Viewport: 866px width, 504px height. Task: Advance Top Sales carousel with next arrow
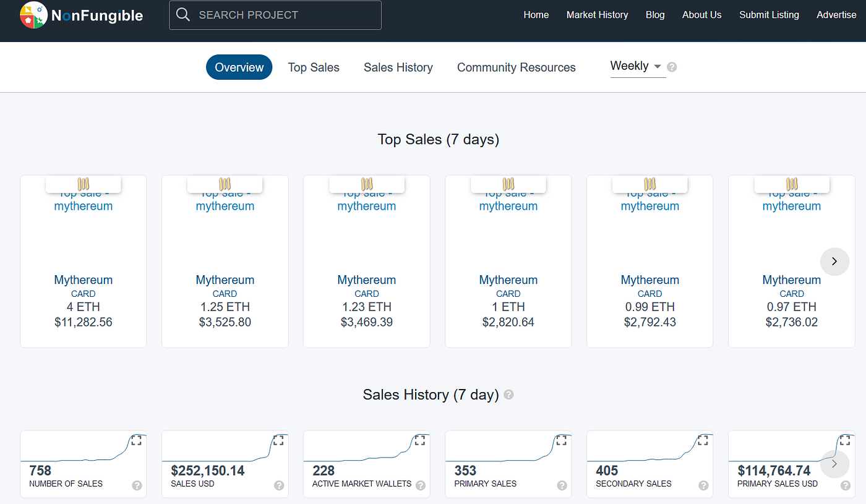(834, 261)
